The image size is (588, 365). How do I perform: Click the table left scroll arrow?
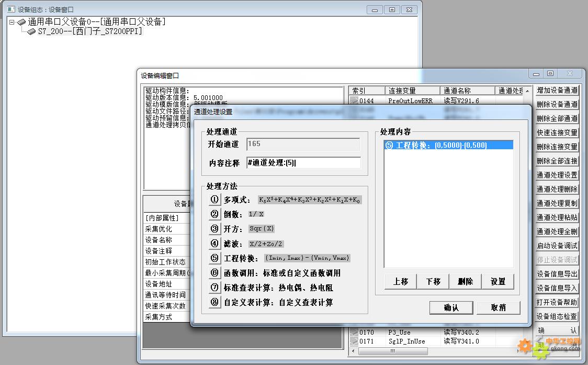pyautogui.click(x=353, y=351)
